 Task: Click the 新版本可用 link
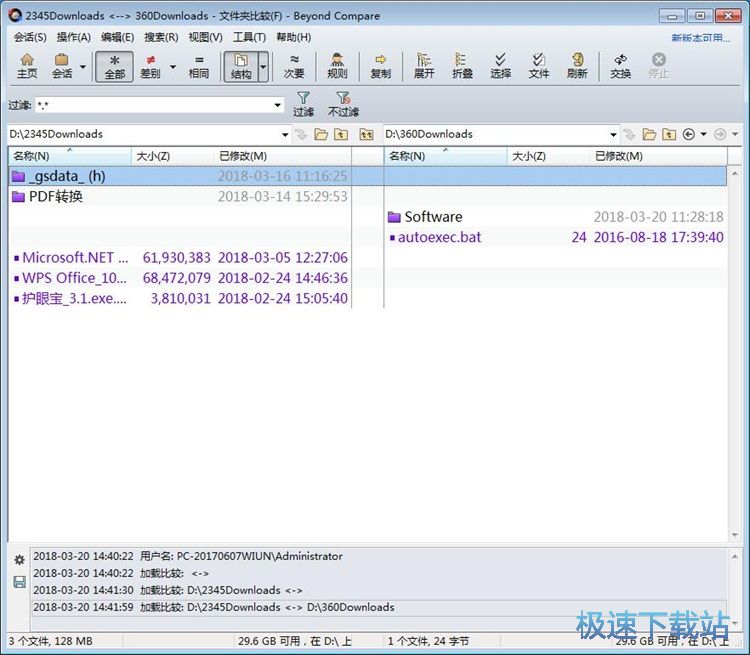[699, 37]
